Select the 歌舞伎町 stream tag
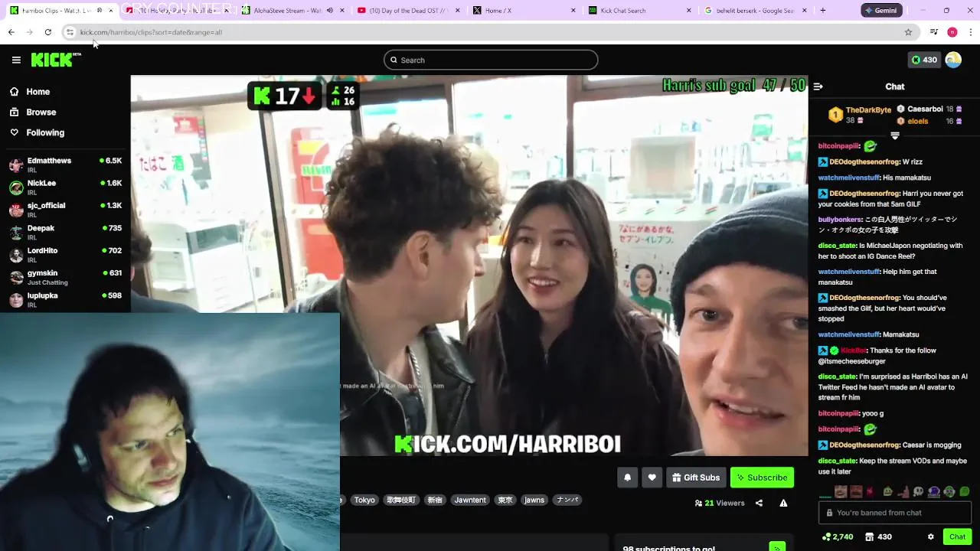Screen dimensions: 980x551 (x=401, y=500)
